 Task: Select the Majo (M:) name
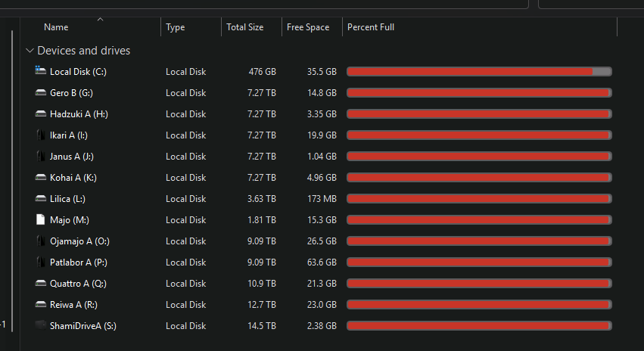pos(70,220)
